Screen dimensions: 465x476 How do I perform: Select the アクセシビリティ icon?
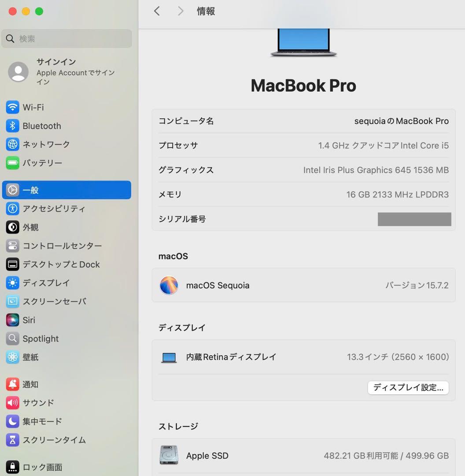point(12,208)
